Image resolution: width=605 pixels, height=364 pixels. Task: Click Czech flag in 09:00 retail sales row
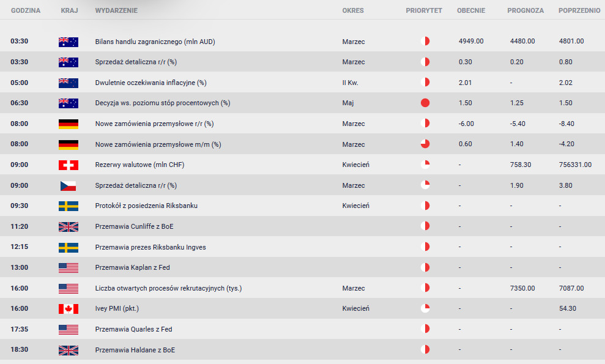pos(69,186)
